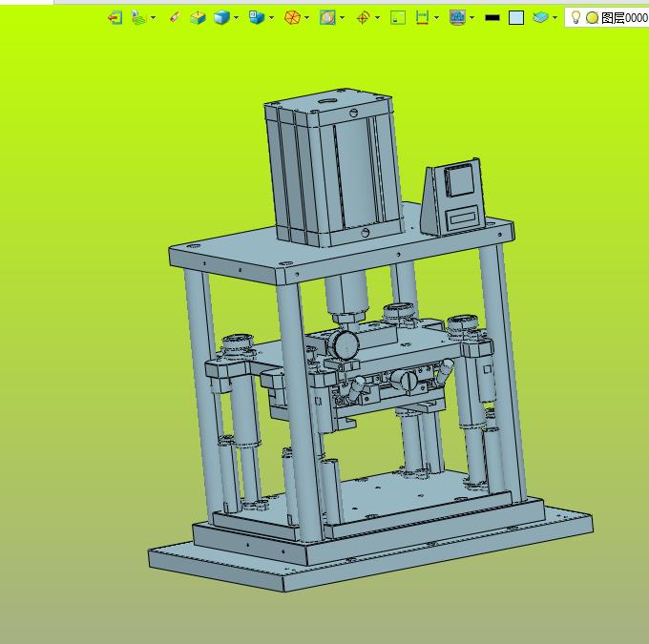Click the green square window icon
The height and width of the screenshot is (644, 649).
[x=398, y=18]
